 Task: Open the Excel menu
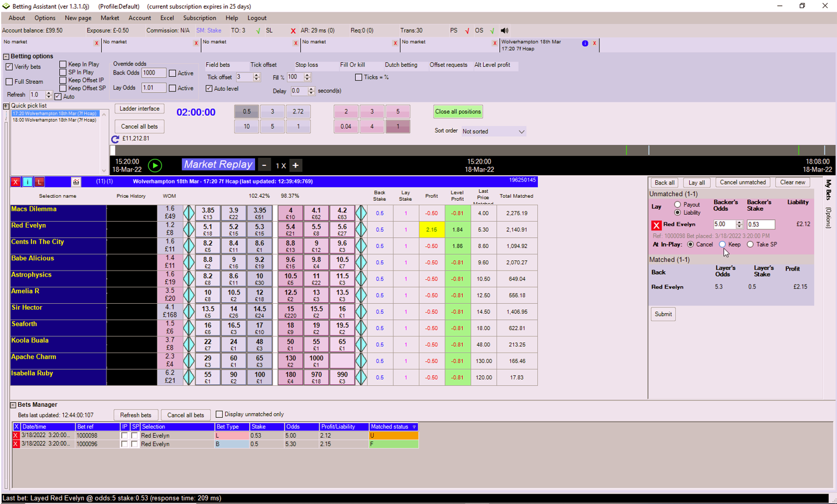tap(167, 18)
